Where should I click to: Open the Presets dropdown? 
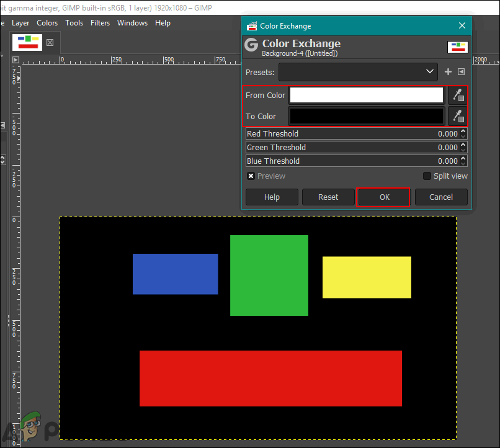358,72
